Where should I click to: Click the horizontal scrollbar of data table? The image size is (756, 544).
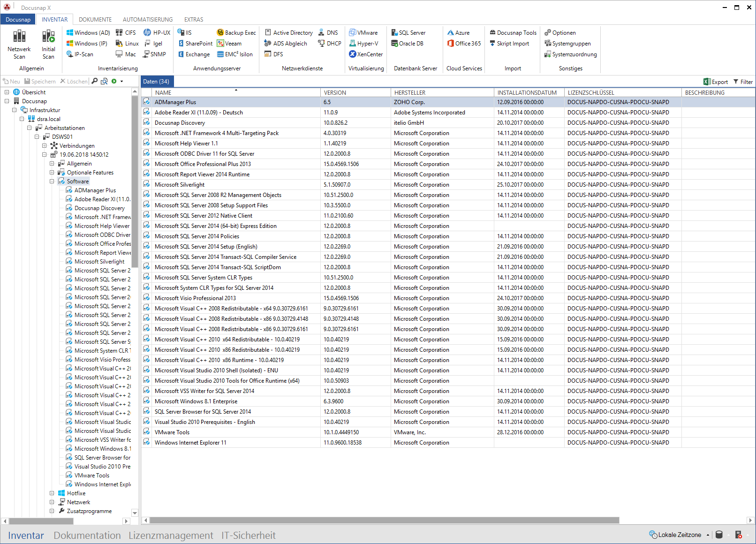click(385, 520)
